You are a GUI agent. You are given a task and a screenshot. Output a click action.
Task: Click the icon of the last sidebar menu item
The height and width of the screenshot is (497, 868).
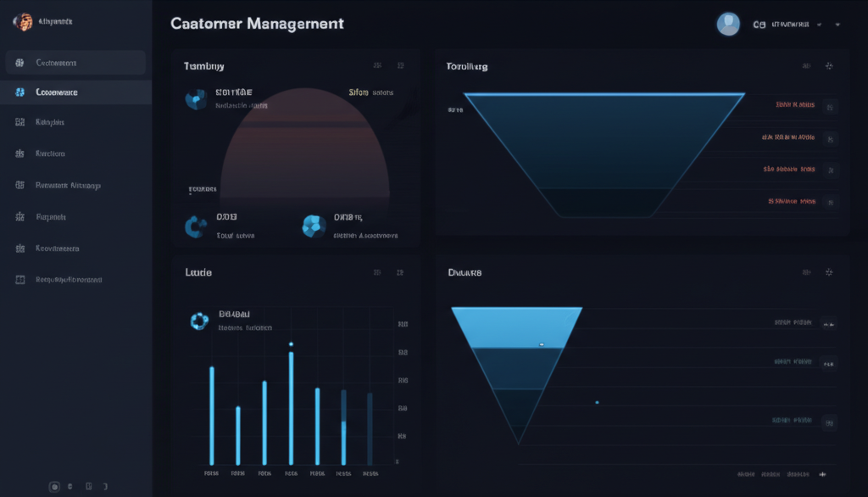coord(19,280)
